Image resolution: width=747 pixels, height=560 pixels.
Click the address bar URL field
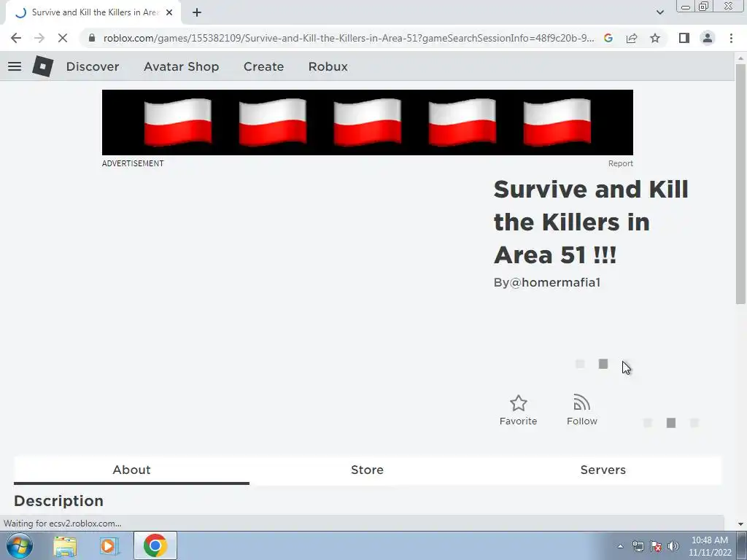pos(348,38)
